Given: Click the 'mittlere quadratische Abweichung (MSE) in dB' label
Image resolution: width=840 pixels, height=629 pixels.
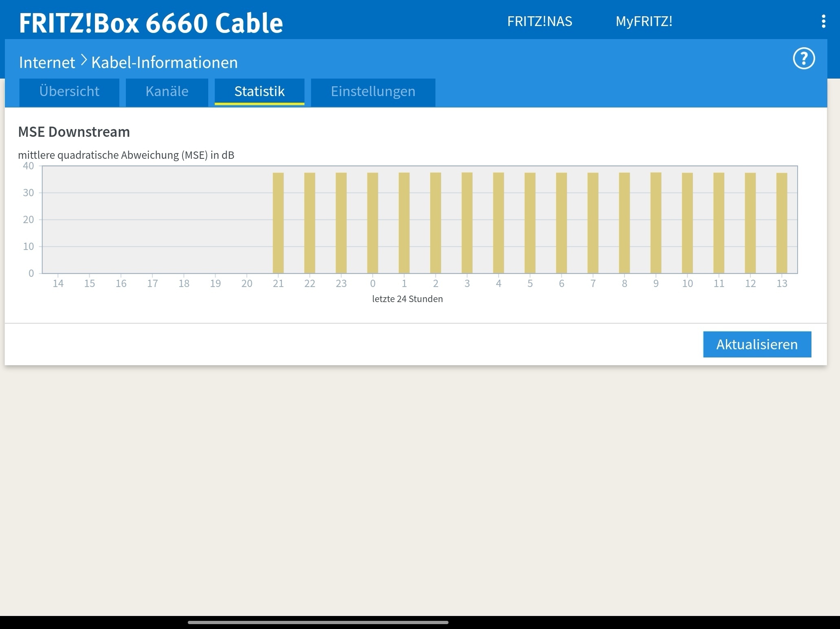Looking at the screenshot, I should click(x=126, y=155).
